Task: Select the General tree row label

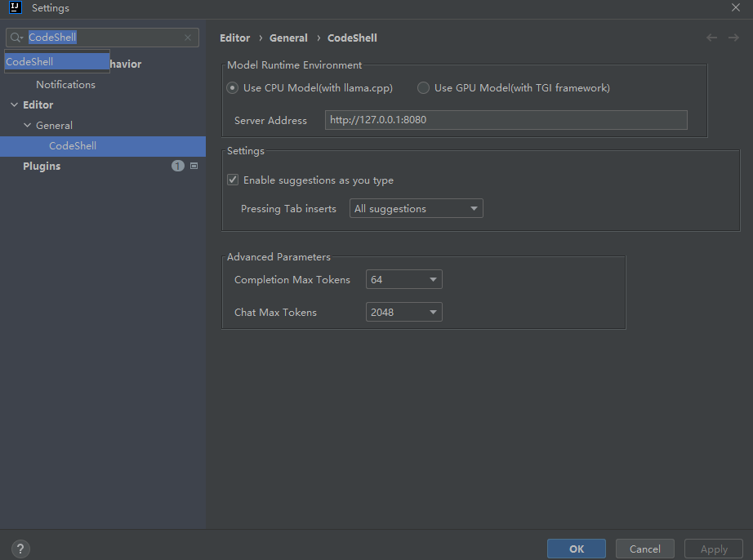Action: (54, 125)
